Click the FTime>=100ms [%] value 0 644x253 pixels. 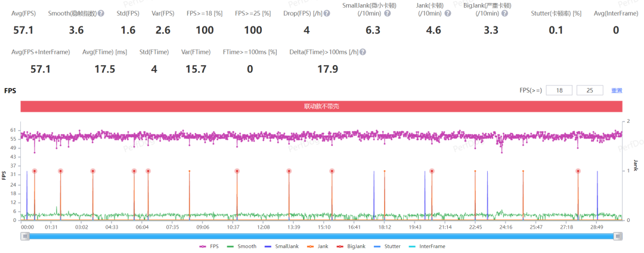pyautogui.click(x=250, y=69)
